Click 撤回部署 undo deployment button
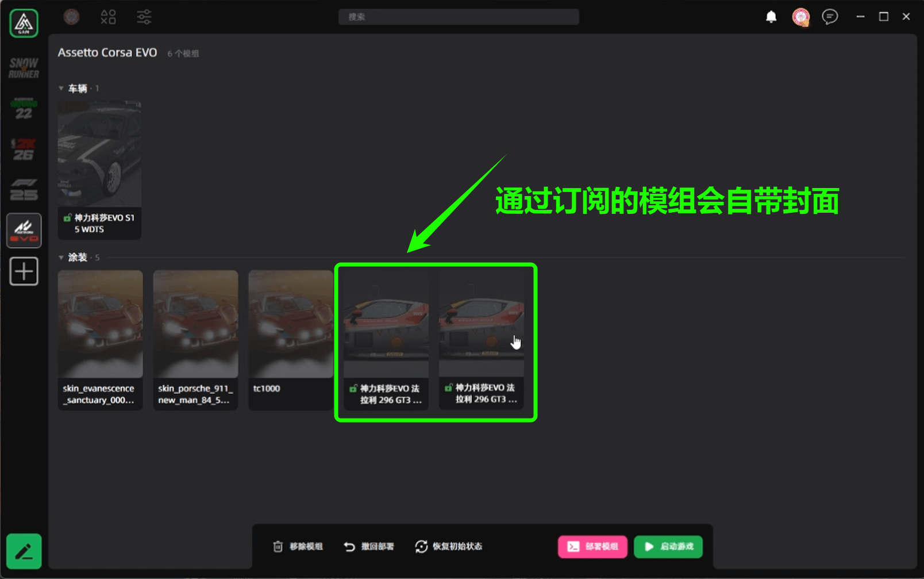 [x=369, y=546]
